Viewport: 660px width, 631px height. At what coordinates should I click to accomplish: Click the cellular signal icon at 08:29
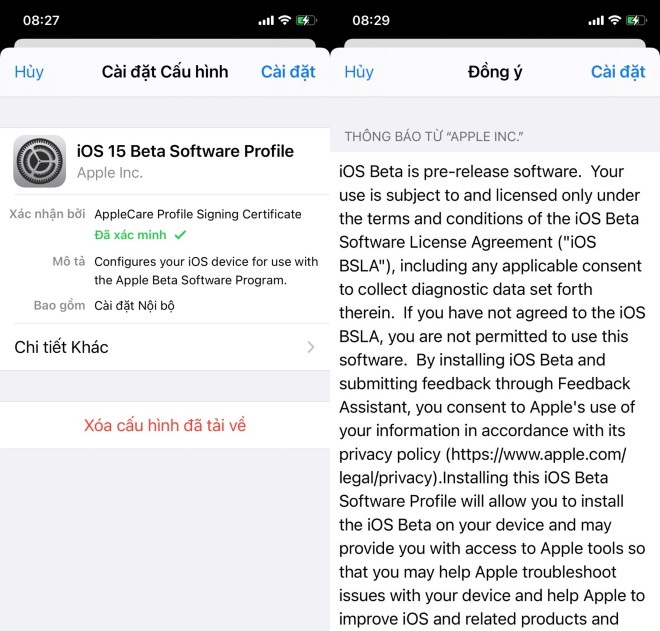click(x=596, y=20)
